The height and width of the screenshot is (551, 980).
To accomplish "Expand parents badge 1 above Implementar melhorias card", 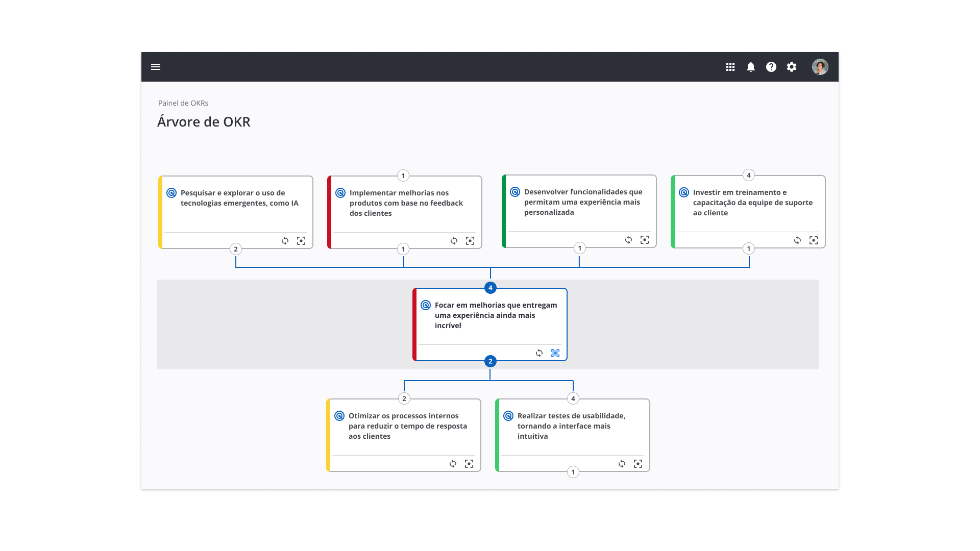I will 403,176.
